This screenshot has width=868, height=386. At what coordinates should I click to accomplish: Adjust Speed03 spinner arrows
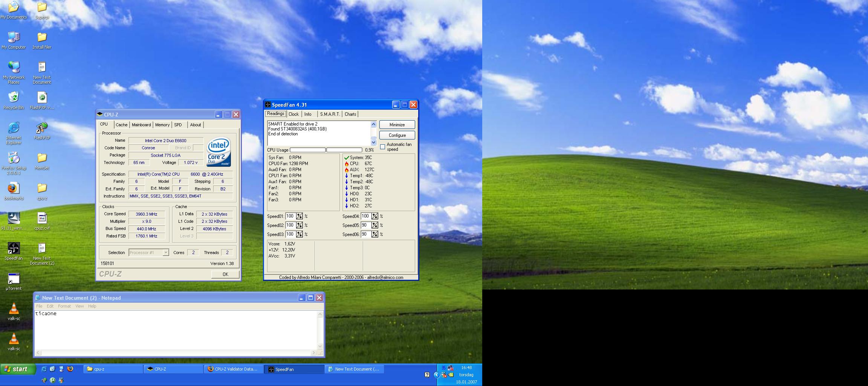299,234
